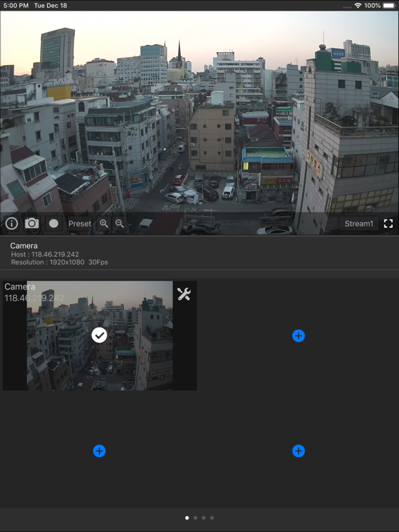Zoom in with the magnifier plus icon
399x532 pixels.
[104, 224]
